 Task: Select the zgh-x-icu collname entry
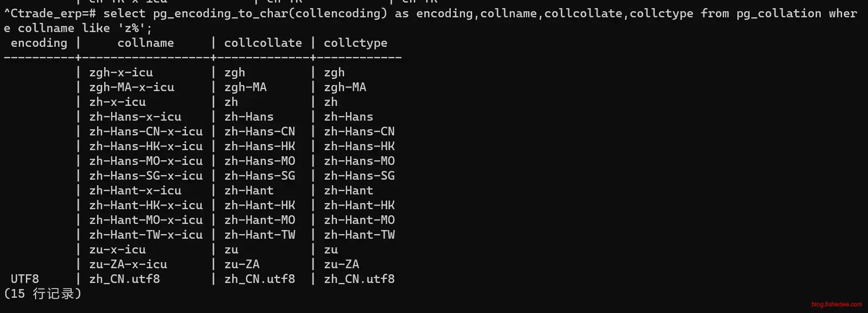(x=121, y=73)
